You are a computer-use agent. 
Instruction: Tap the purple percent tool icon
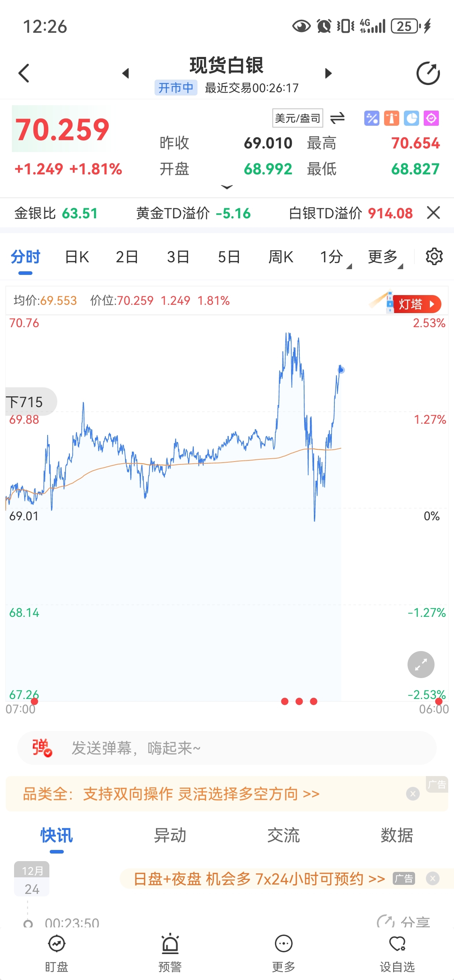click(371, 118)
